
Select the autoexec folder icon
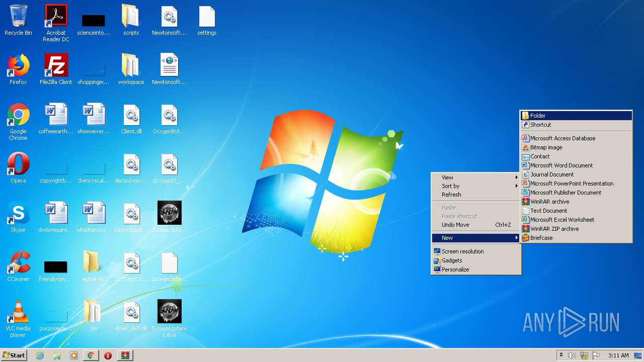click(x=93, y=266)
